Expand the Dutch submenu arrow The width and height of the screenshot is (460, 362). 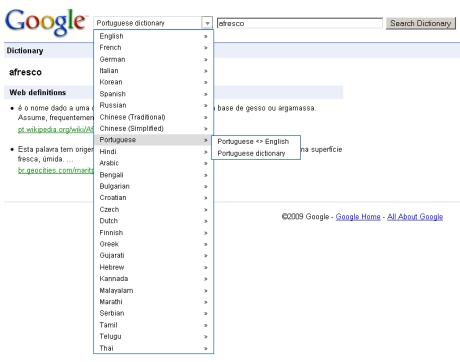[x=206, y=221]
